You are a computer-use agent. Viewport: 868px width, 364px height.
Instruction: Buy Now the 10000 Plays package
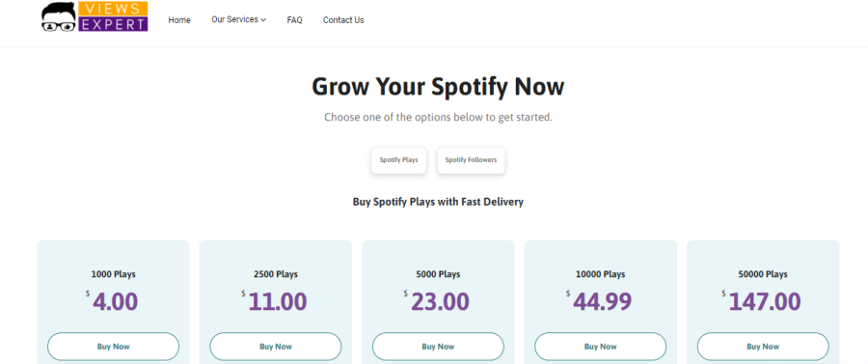coord(601,347)
